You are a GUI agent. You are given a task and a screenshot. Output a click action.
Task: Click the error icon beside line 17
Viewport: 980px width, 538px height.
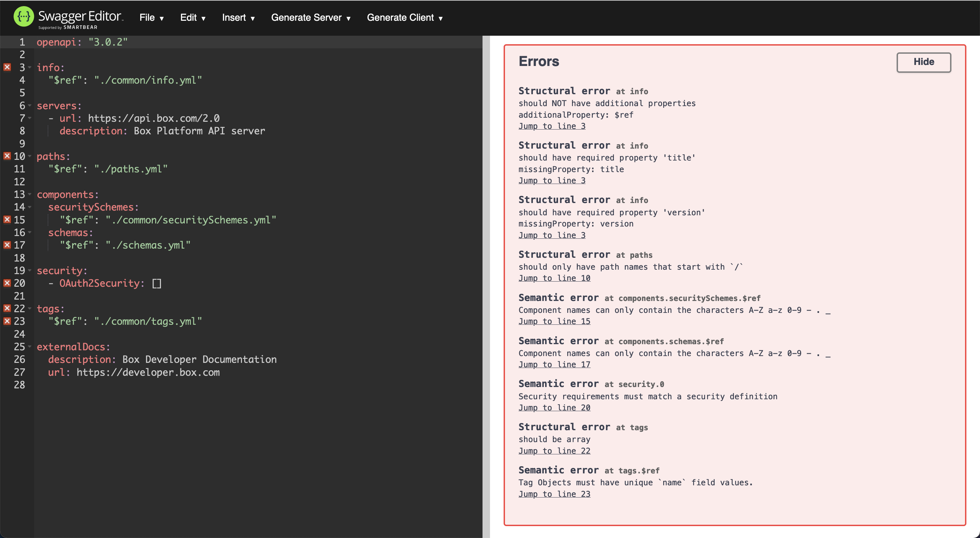click(x=7, y=245)
